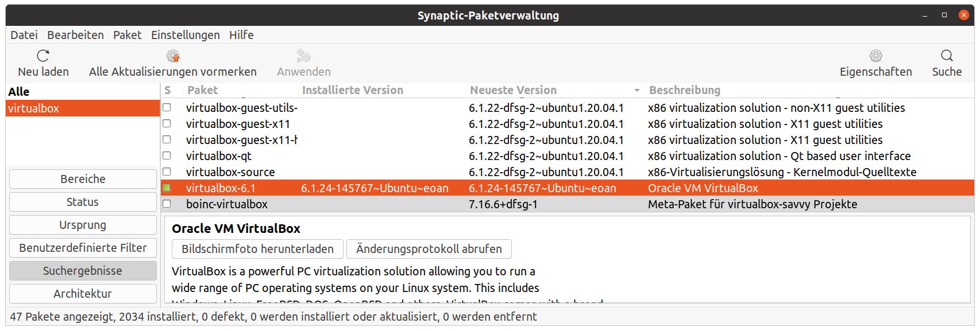Click installed version 6.1.24-145767~Ubuntu~eoan cell
The height and width of the screenshot is (331, 980).
point(375,188)
